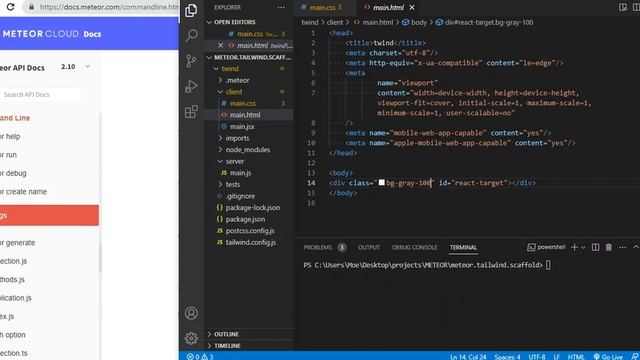Open the Extensions view

coord(191,111)
